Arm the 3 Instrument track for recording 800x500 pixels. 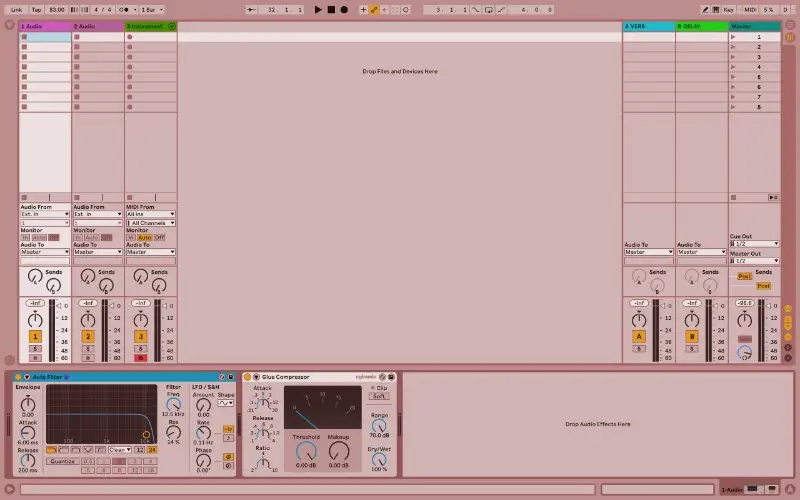pos(140,357)
